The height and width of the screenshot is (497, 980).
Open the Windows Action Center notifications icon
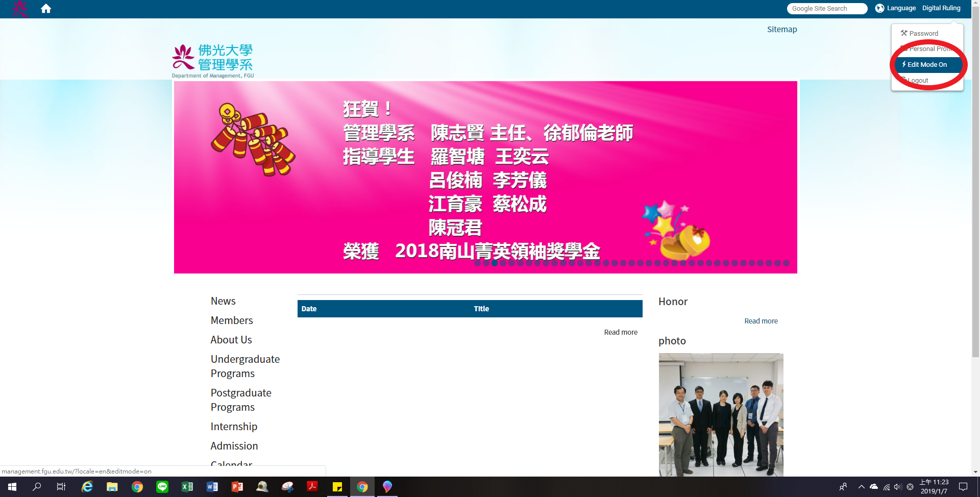[x=963, y=487]
